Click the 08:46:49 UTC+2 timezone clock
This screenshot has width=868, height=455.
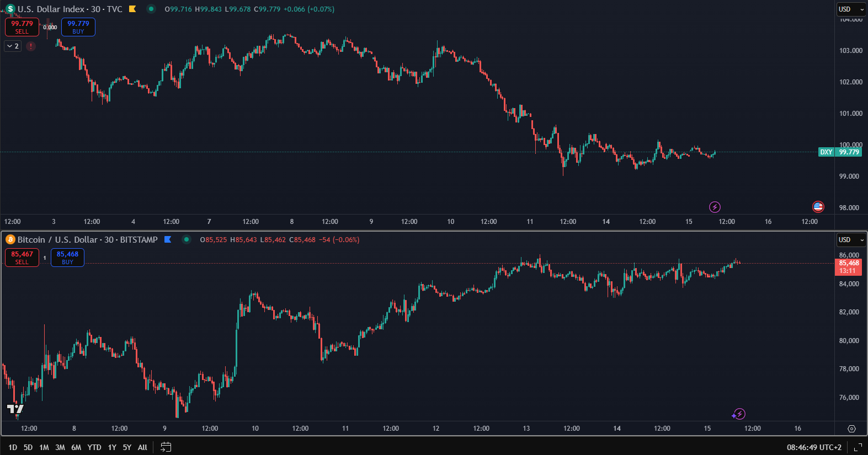[814, 447]
